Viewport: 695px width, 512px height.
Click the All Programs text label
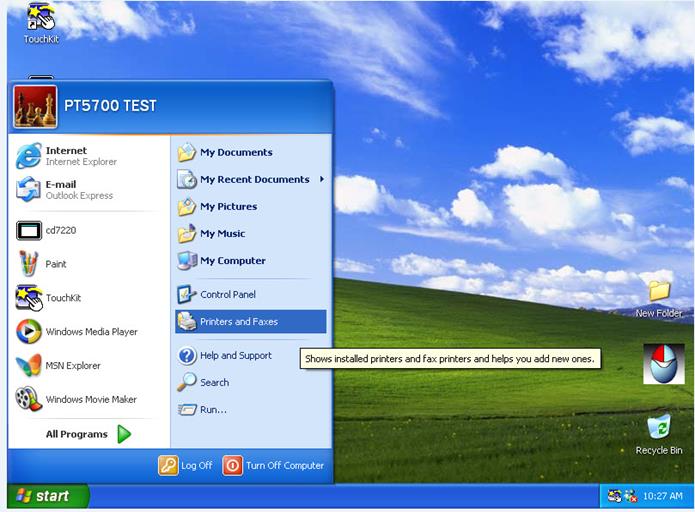coord(77,434)
